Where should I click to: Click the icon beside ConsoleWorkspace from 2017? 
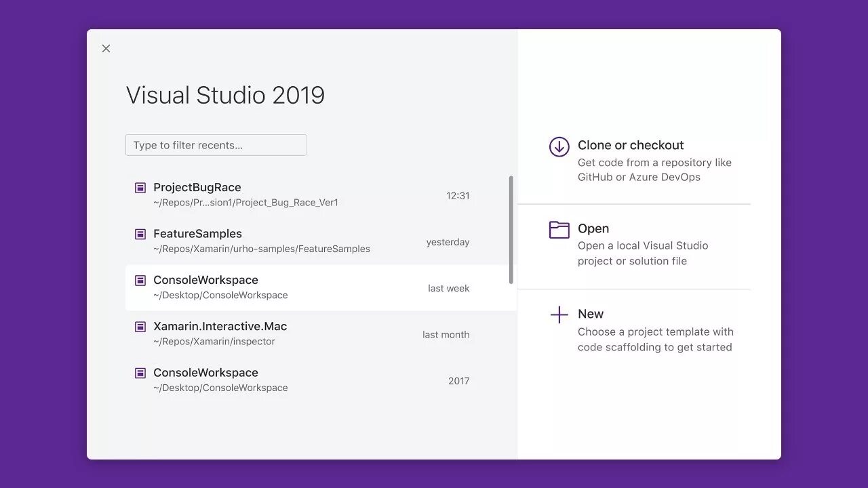tap(140, 373)
